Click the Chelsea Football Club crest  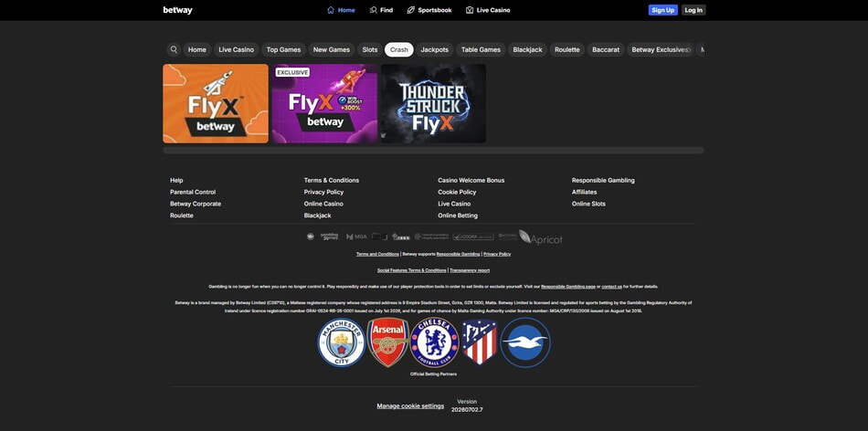(x=435, y=342)
